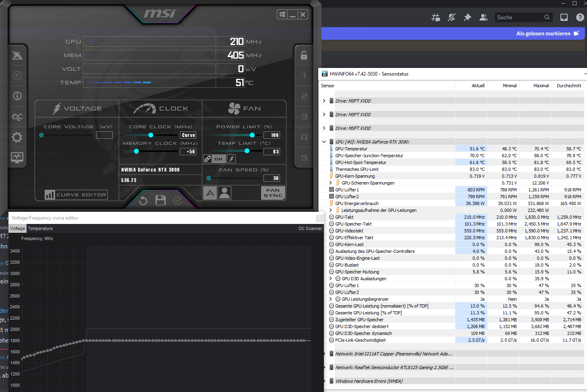Viewport: 587px width, 392px height.
Task: Toggle power and temp limit link
Action: coord(208,159)
